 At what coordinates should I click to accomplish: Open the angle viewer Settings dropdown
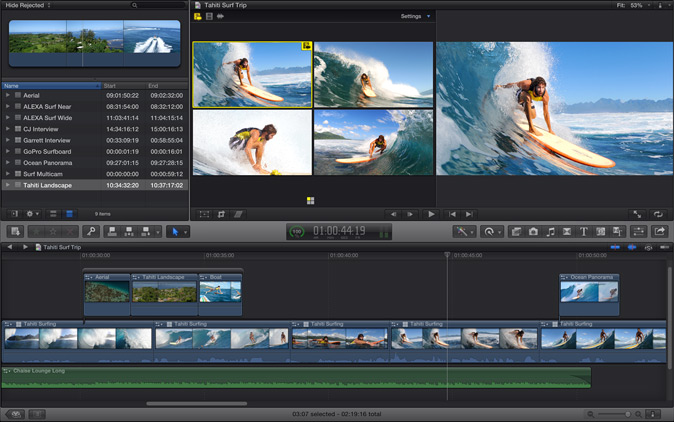[415, 17]
